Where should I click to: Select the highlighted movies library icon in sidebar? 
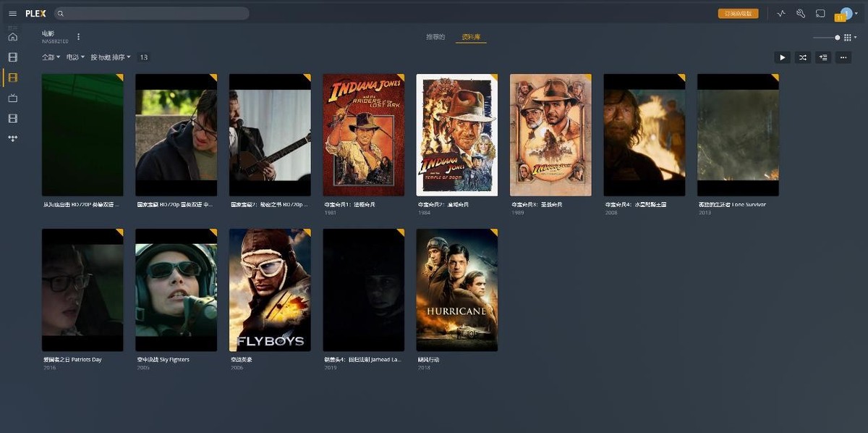(12, 77)
